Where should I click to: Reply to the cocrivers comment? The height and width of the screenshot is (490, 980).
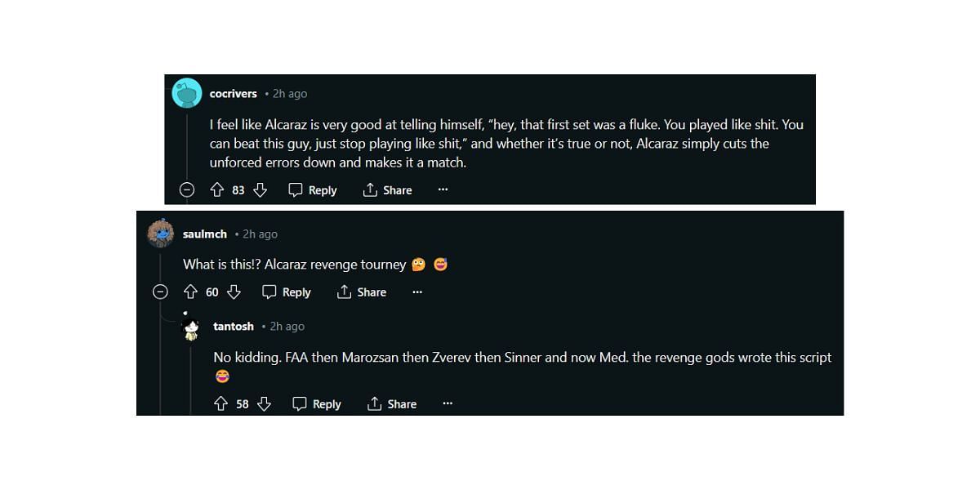tap(313, 190)
